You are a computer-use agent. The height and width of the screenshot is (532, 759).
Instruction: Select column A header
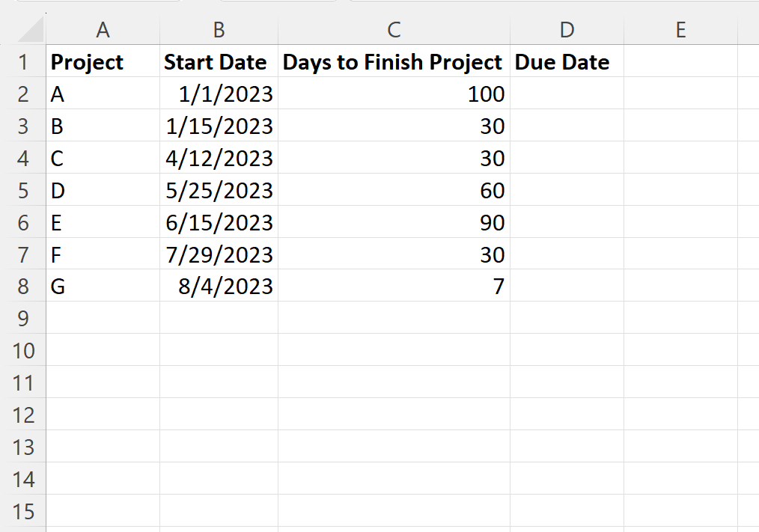[x=103, y=30]
